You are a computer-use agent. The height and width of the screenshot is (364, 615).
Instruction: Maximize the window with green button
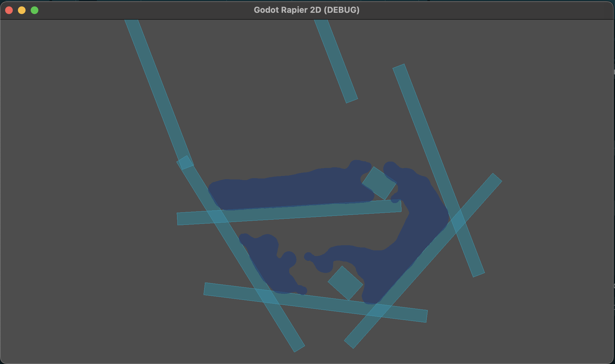pyautogui.click(x=35, y=10)
